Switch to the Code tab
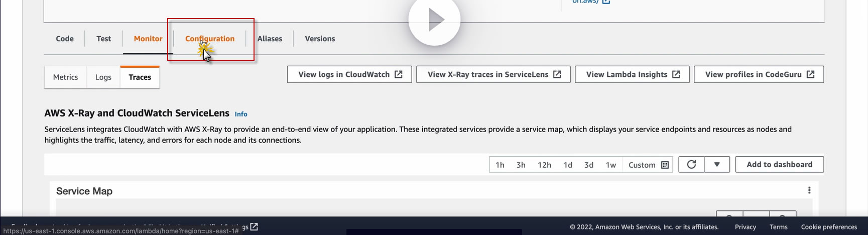The image size is (868, 235). [65, 39]
